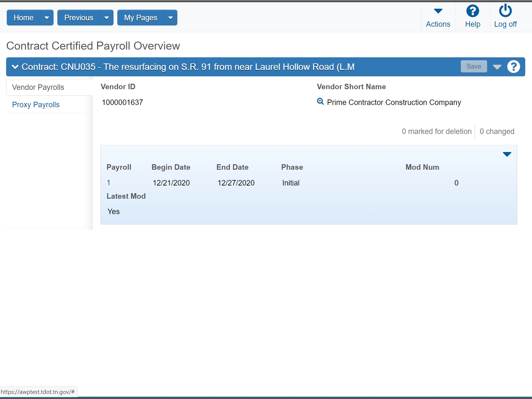Click the 0 marked for deletion indicator

coord(437,131)
